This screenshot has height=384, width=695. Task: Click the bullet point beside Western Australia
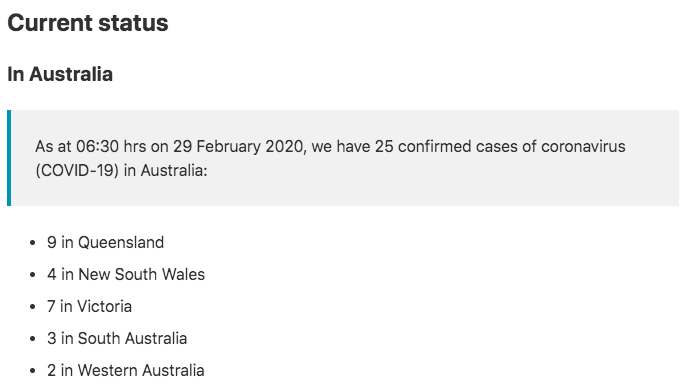click(x=32, y=371)
